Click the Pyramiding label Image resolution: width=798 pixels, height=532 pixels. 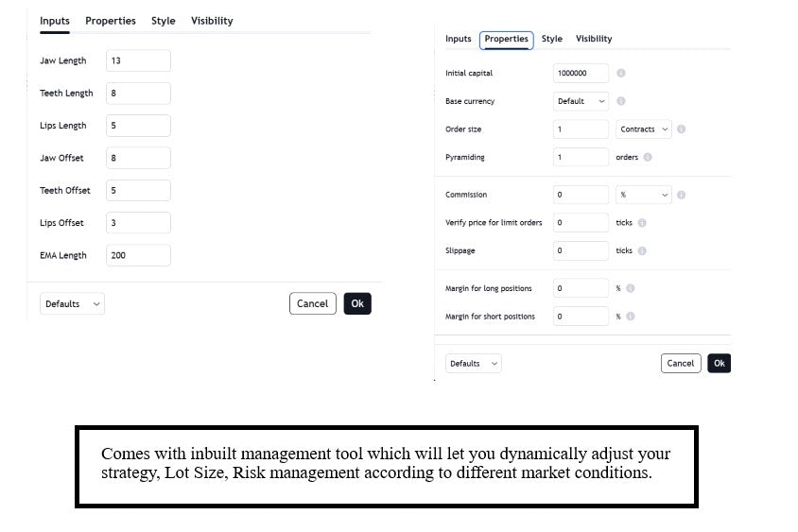464,157
